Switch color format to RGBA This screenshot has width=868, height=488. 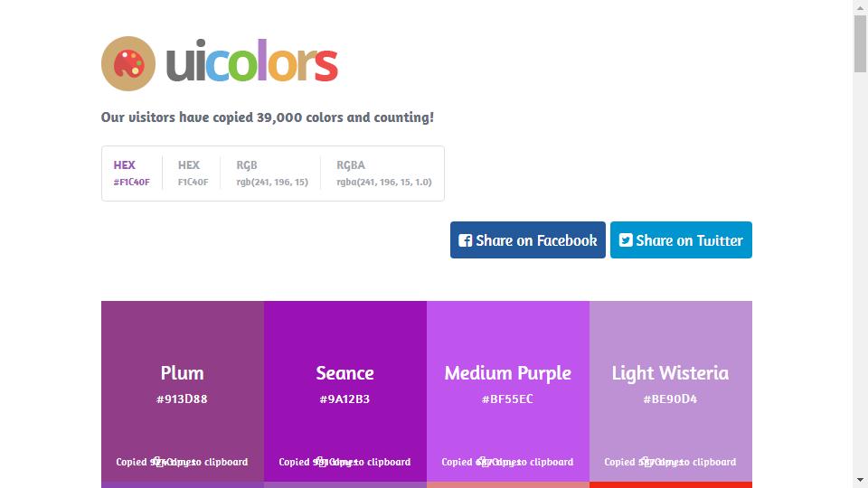point(383,174)
